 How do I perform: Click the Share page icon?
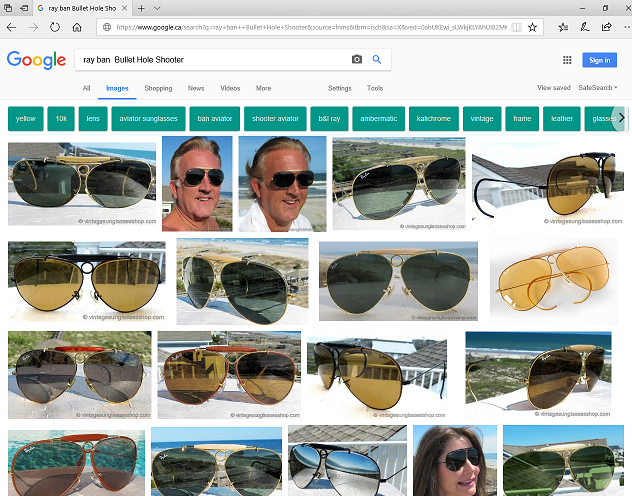pos(606,27)
